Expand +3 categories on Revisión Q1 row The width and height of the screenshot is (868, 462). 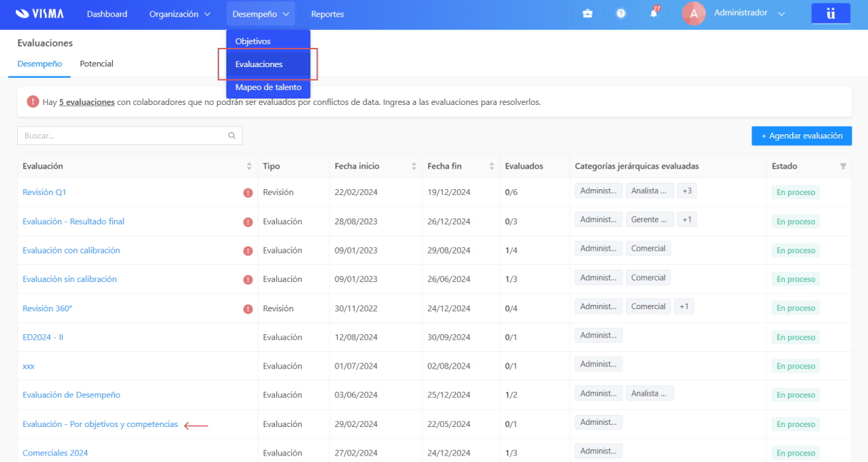click(x=686, y=191)
